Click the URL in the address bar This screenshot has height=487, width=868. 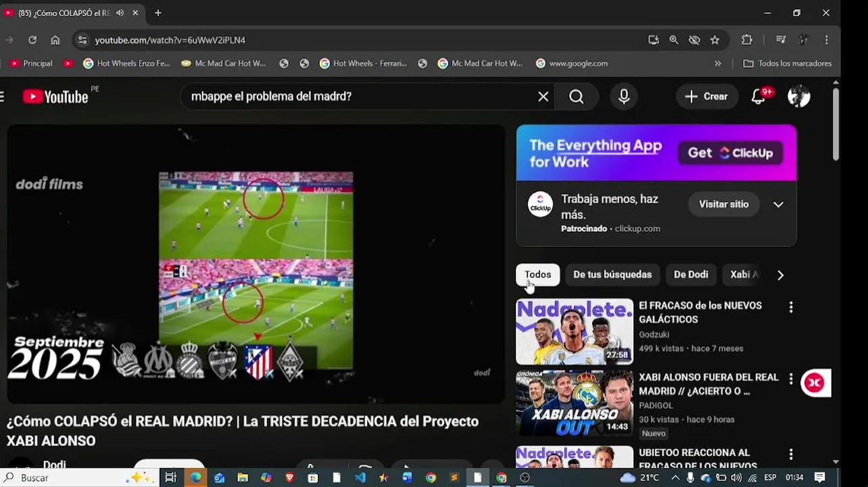[170, 40]
